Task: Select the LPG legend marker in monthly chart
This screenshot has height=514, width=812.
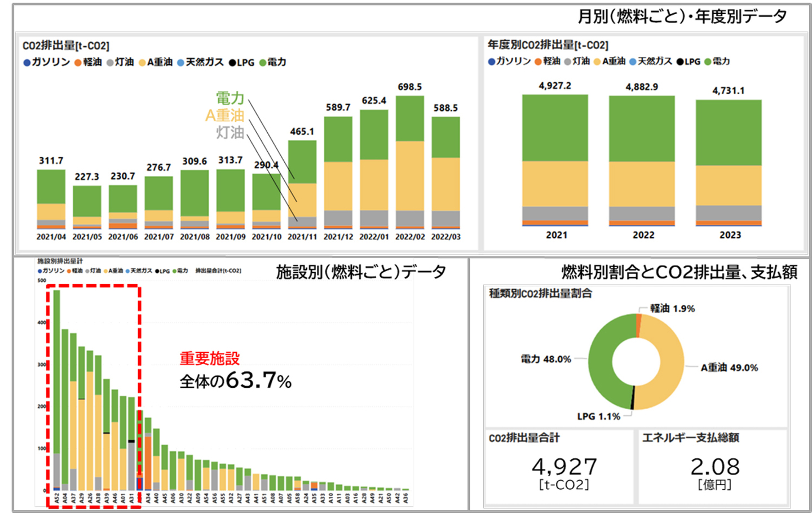Action: pos(231,62)
